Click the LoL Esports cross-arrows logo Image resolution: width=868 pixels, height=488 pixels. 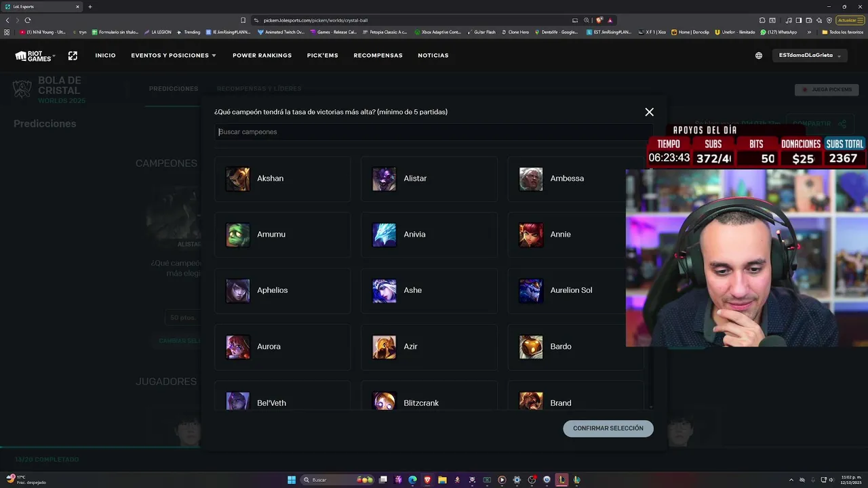73,56
